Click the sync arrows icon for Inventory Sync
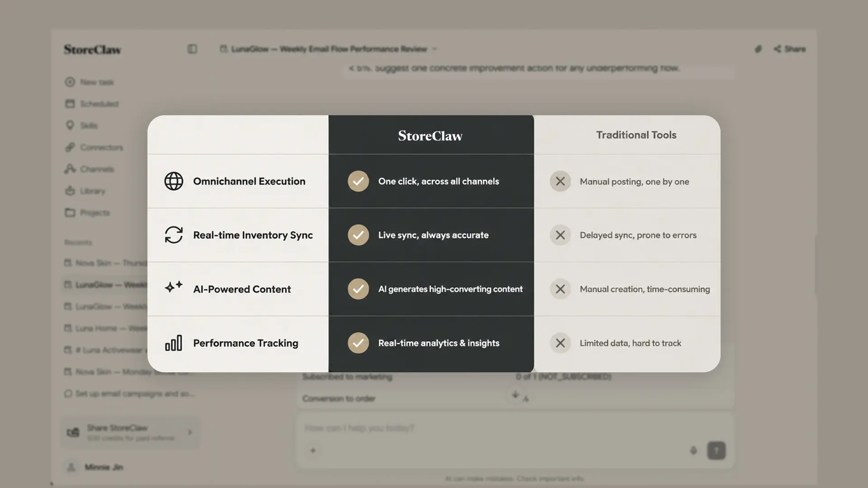This screenshot has height=488, width=868. 174,235
